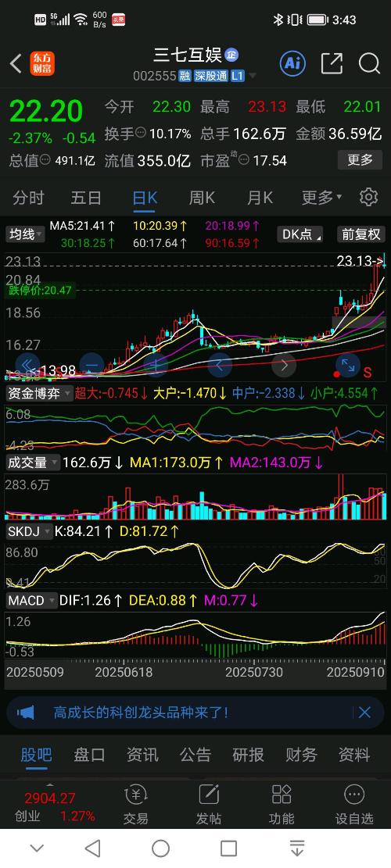Tap the fullscreen expand chart icon
This screenshot has height=868, width=391.
tap(348, 366)
